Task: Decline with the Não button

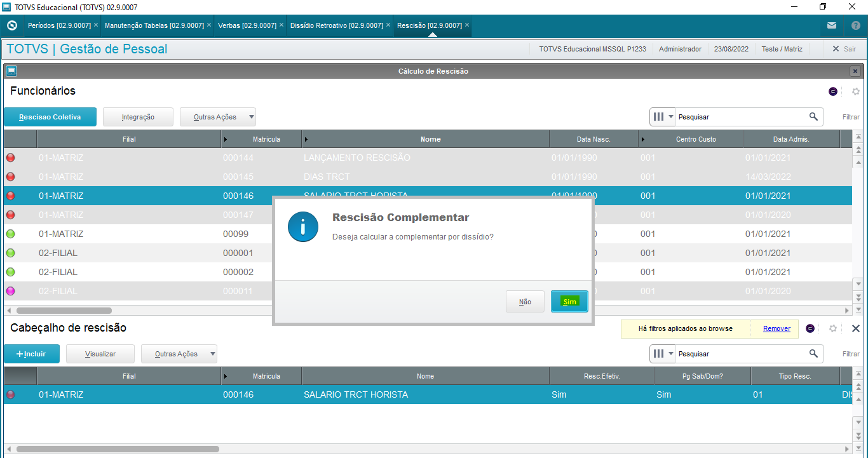Action: (x=525, y=302)
